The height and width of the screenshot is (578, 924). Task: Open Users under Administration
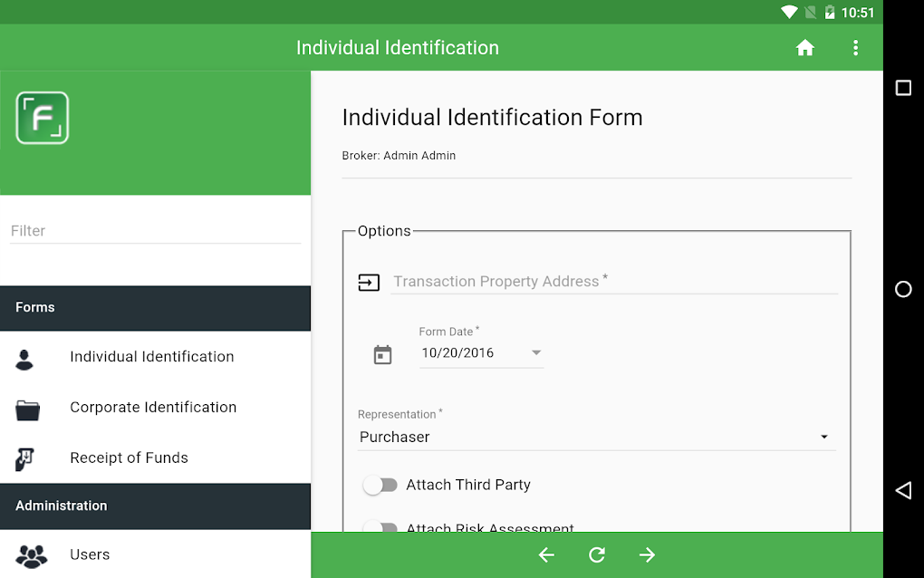[x=90, y=554]
